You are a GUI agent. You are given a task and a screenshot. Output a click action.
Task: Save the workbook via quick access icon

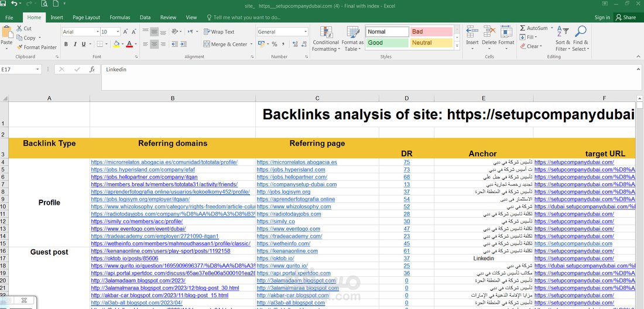point(4,4)
